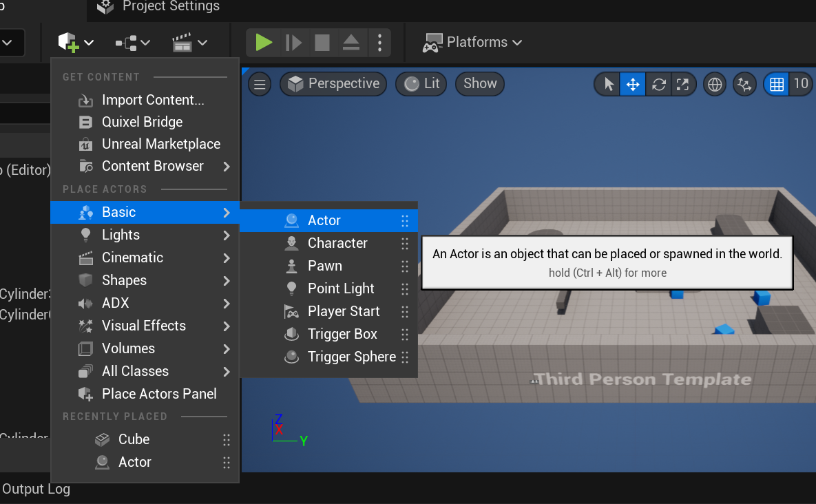Expand the All Classes submenu
Viewport: 816px width, 504px height.
(x=145, y=371)
